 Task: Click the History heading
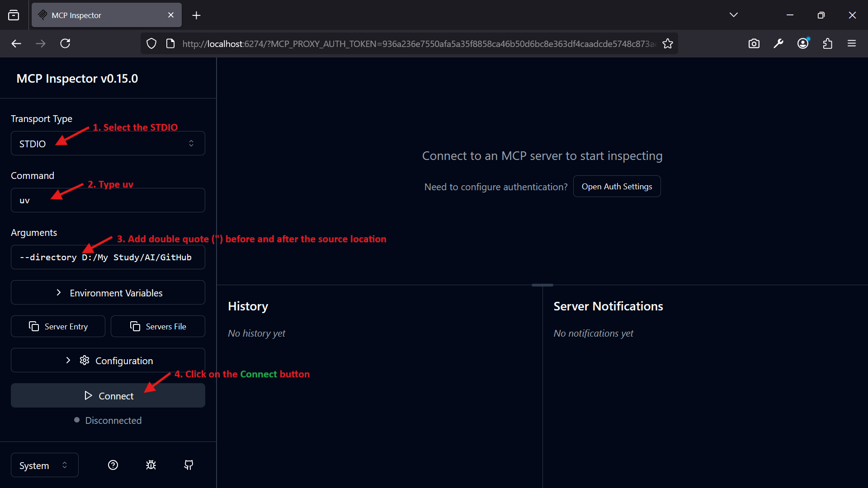tap(248, 306)
